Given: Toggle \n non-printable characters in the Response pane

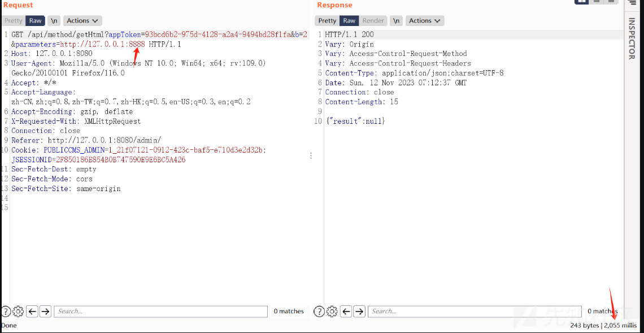Looking at the screenshot, I should coord(396,20).
